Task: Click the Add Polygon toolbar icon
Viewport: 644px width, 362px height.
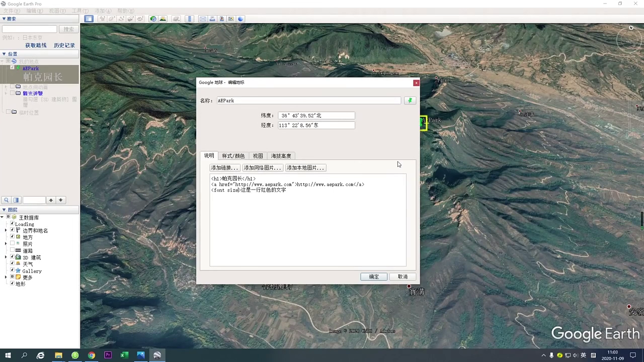Action: 112,19
